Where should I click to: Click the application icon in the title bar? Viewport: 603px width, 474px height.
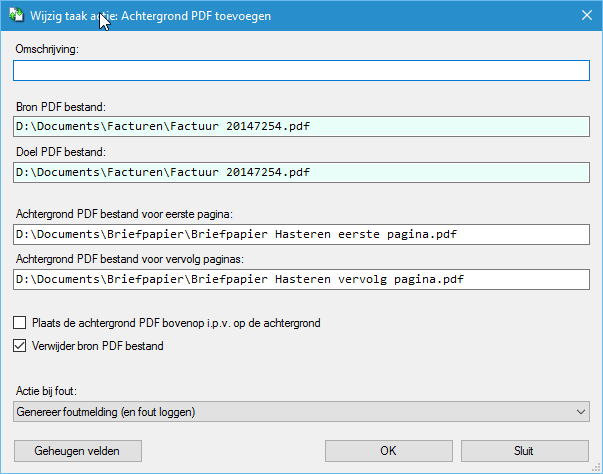point(17,15)
